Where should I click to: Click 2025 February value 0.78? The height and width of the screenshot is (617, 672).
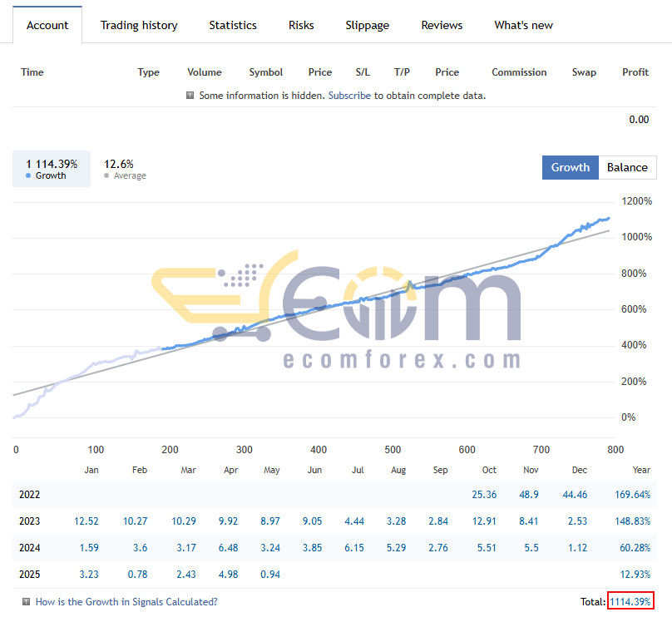[137, 574]
